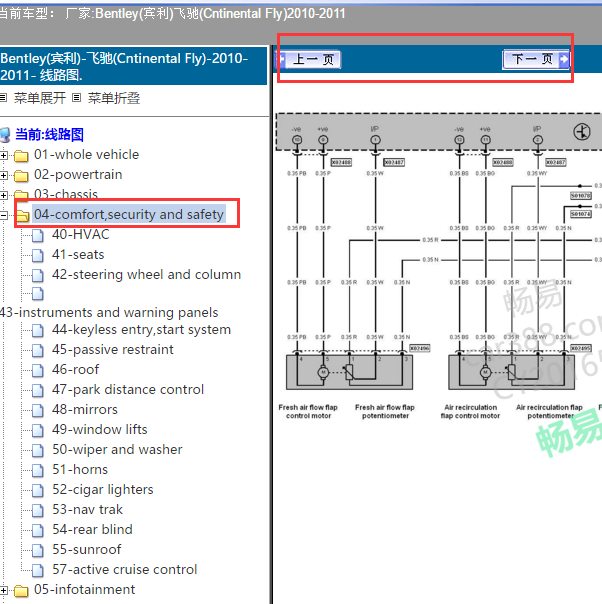
Task: Open 47-park distance control diagram
Action: click(x=128, y=389)
